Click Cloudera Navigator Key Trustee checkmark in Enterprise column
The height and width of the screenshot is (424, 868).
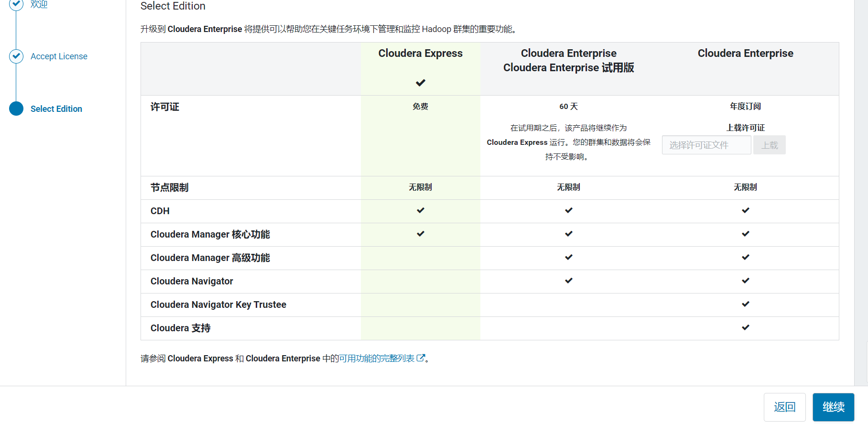pyautogui.click(x=746, y=304)
